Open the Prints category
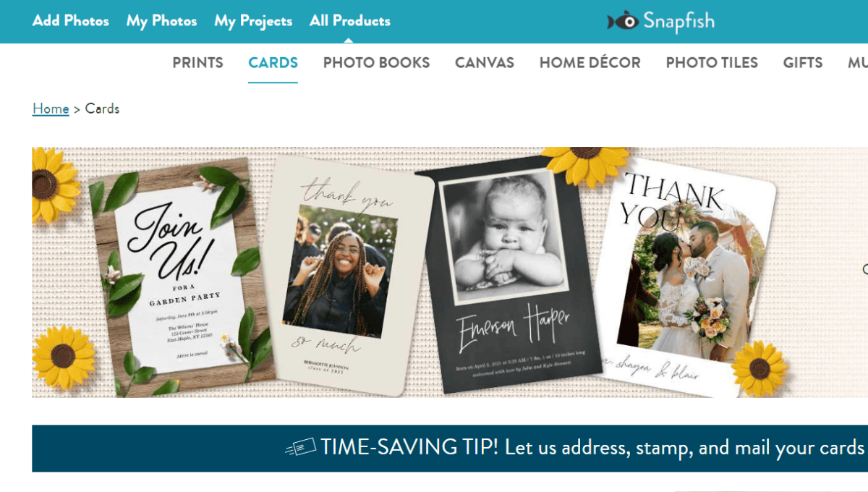This screenshot has height=492, width=868. 197,63
